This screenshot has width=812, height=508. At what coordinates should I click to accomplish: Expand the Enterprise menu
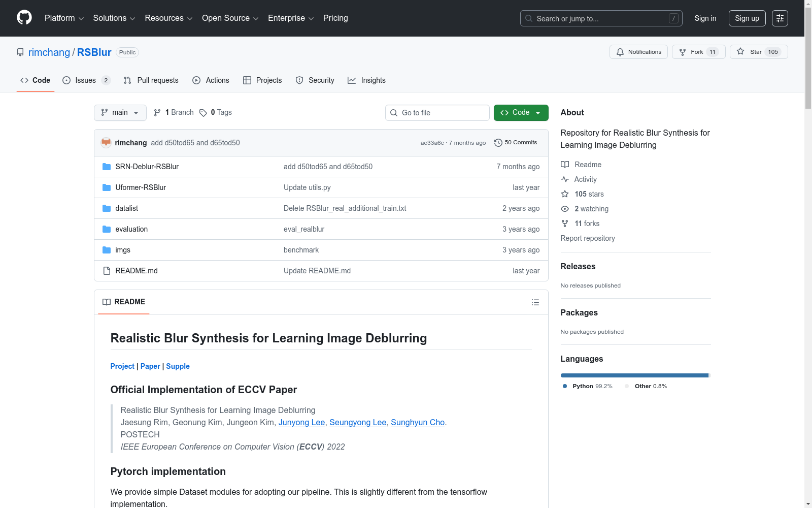(291, 18)
